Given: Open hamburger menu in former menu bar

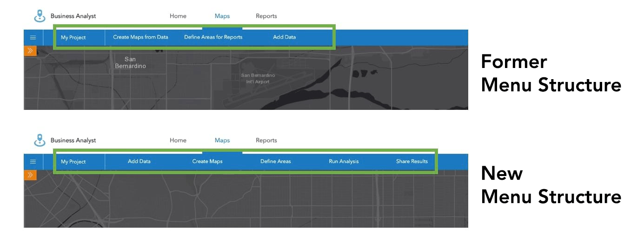Looking at the screenshot, I should 33,37.
